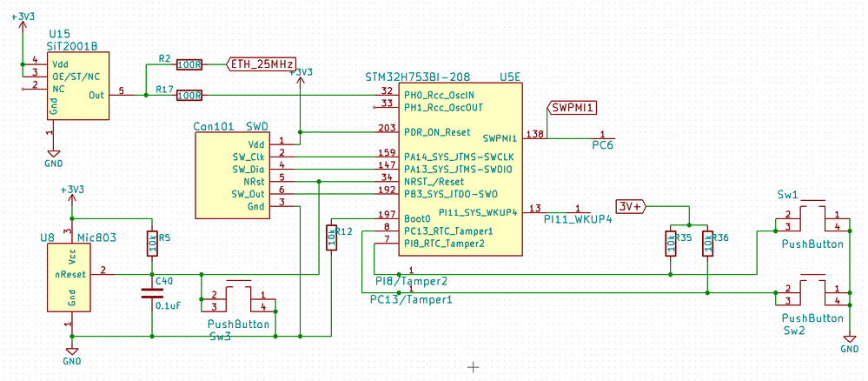Click the OE/ST/NC pin name on U15

[76, 76]
